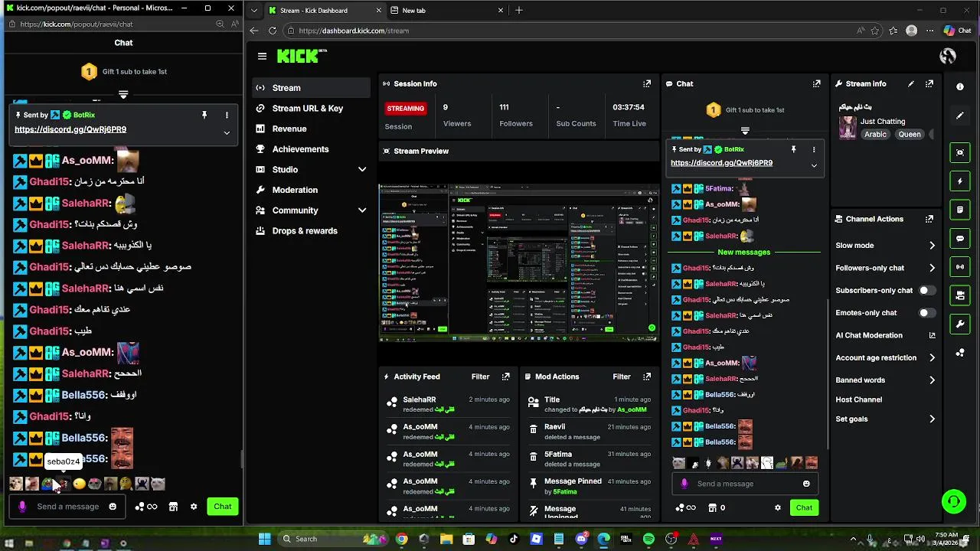This screenshot has width=980, height=551.
Task: Click the broadcast signal icon in right rail
Action: (x=960, y=266)
